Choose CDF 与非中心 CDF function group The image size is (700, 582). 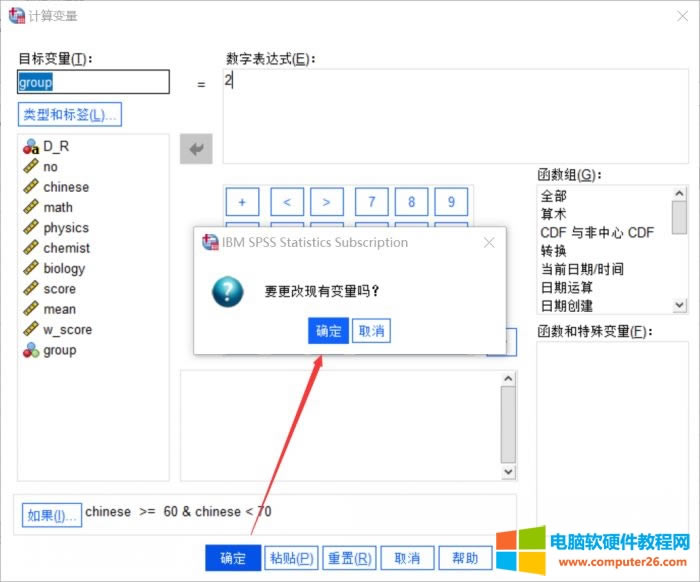[x=597, y=232]
